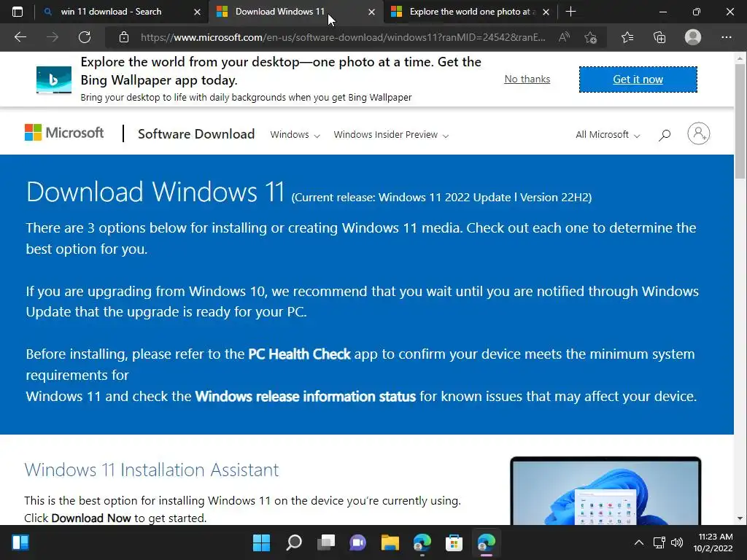
Task: Click the Bing Wallpaper app logo
Action: pyautogui.click(x=54, y=79)
